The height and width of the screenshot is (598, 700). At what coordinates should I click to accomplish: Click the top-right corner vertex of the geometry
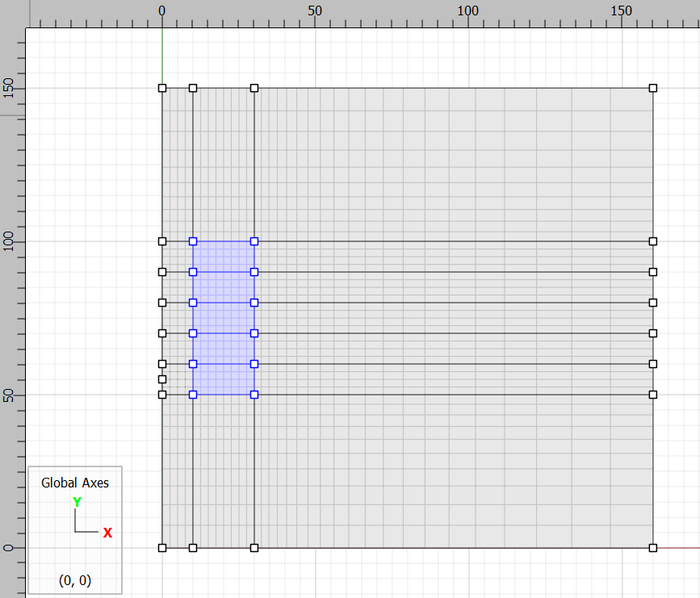click(x=653, y=88)
